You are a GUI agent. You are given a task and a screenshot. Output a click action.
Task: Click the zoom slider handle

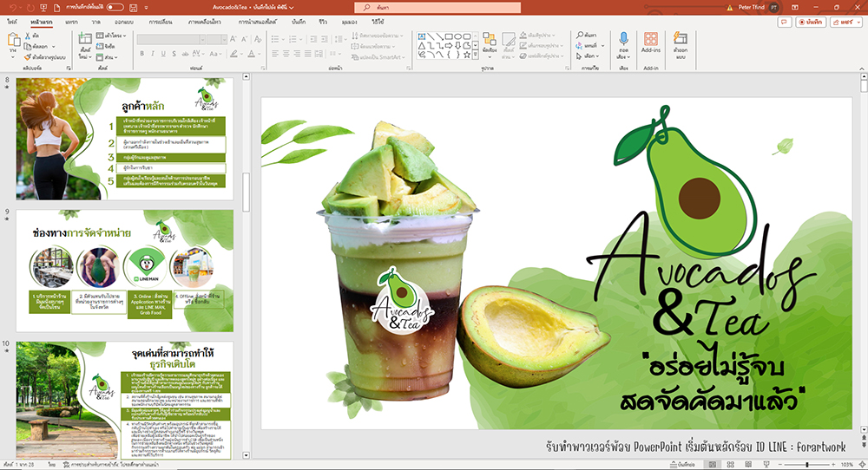click(x=807, y=465)
